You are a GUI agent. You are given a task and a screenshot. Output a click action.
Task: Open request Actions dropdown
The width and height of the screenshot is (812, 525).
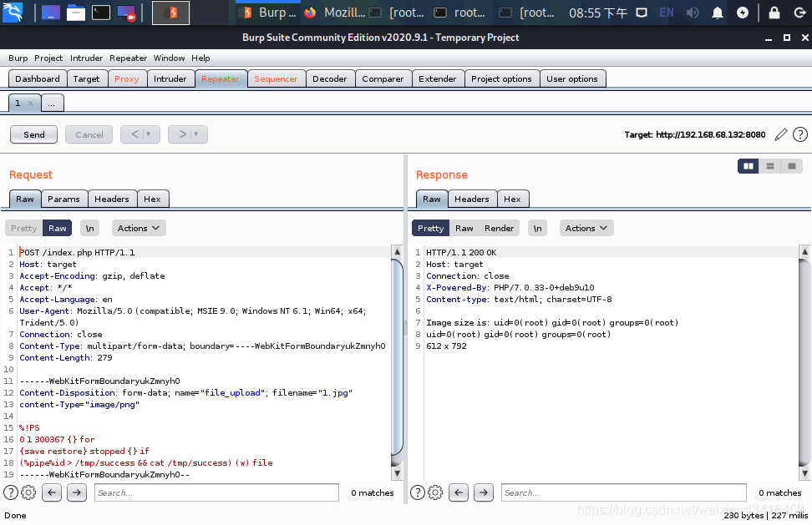pos(139,228)
